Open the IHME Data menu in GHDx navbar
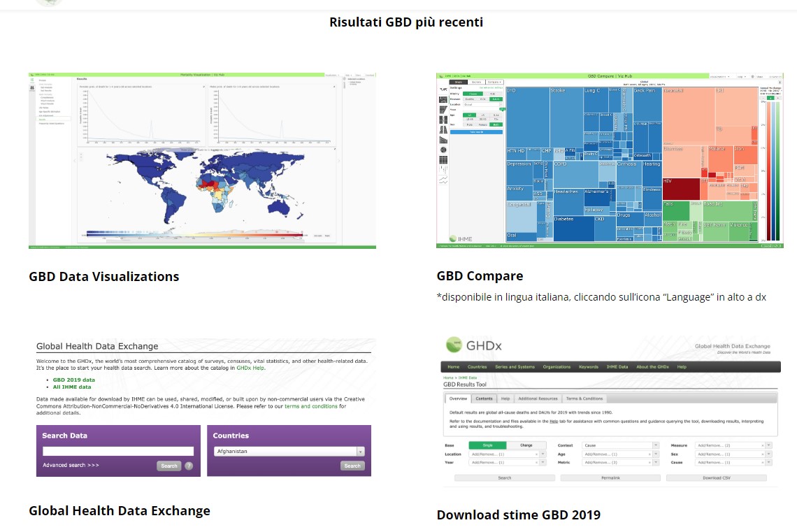This screenshot has width=797, height=532. tap(617, 366)
